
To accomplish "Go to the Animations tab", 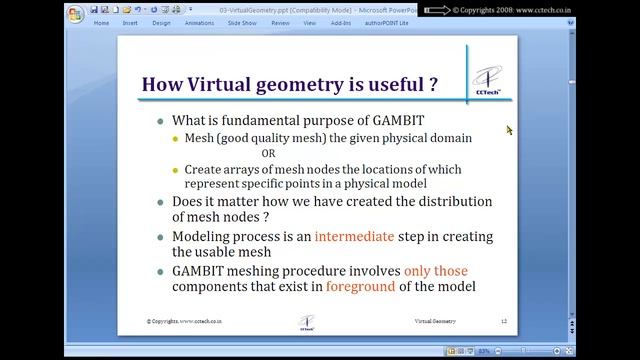I will click(x=199, y=23).
